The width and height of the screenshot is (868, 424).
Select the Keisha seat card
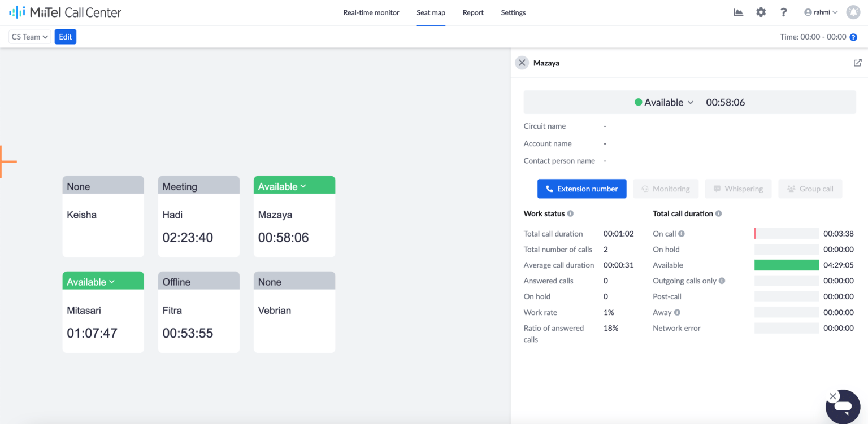click(x=103, y=217)
